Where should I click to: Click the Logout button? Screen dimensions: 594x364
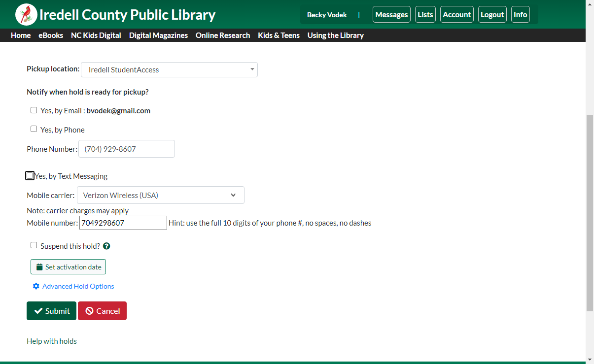click(492, 15)
